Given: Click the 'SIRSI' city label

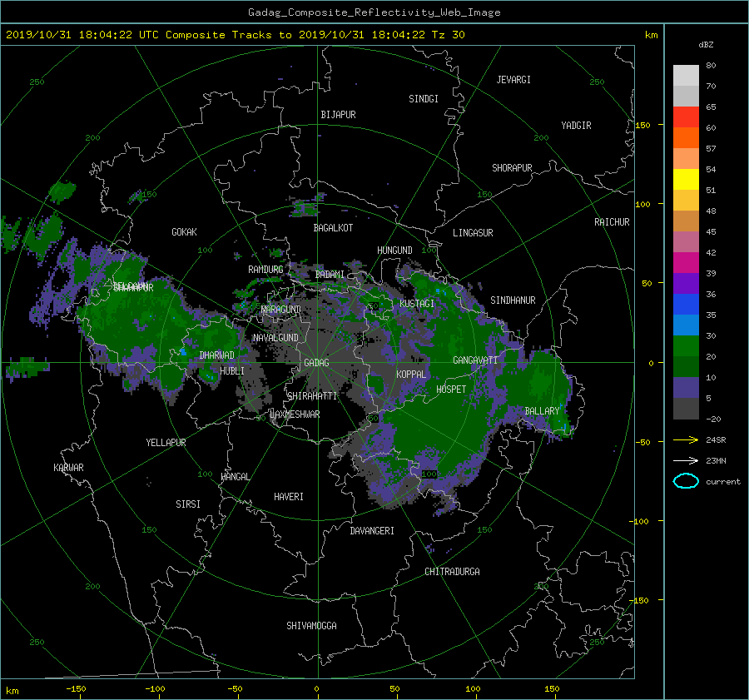Looking at the screenshot, I should coord(188,504).
